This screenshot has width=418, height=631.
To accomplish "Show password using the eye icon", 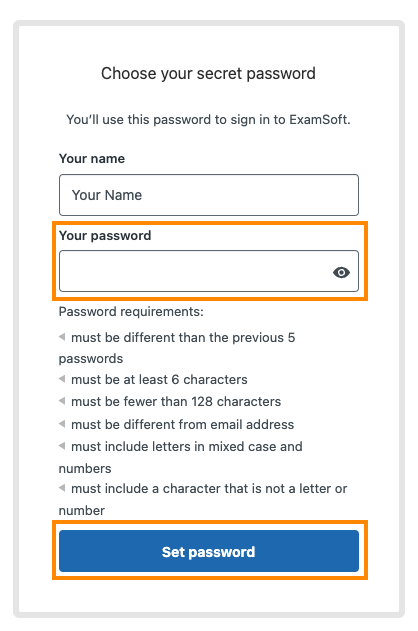I will point(341,272).
